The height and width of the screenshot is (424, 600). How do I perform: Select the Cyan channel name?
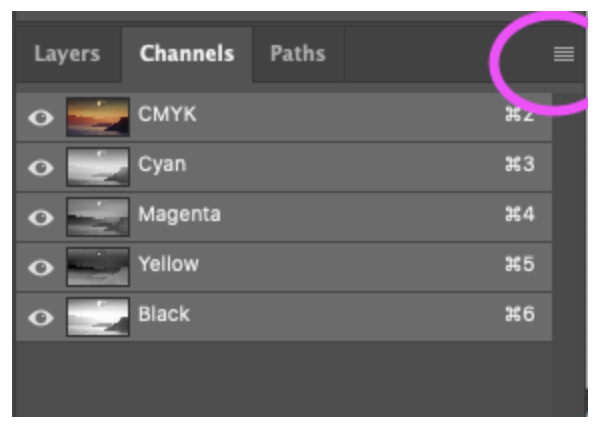click(163, 165)
